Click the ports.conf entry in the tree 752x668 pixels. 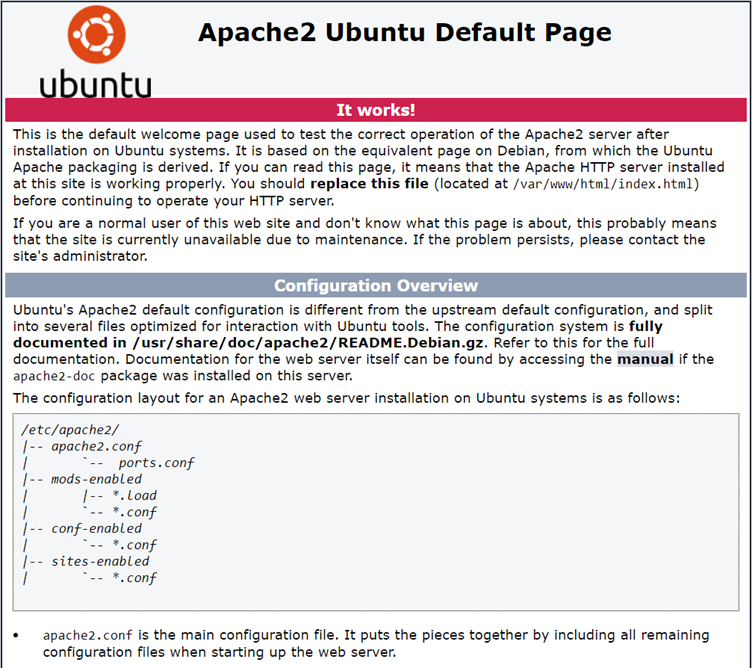click(156, 463)
